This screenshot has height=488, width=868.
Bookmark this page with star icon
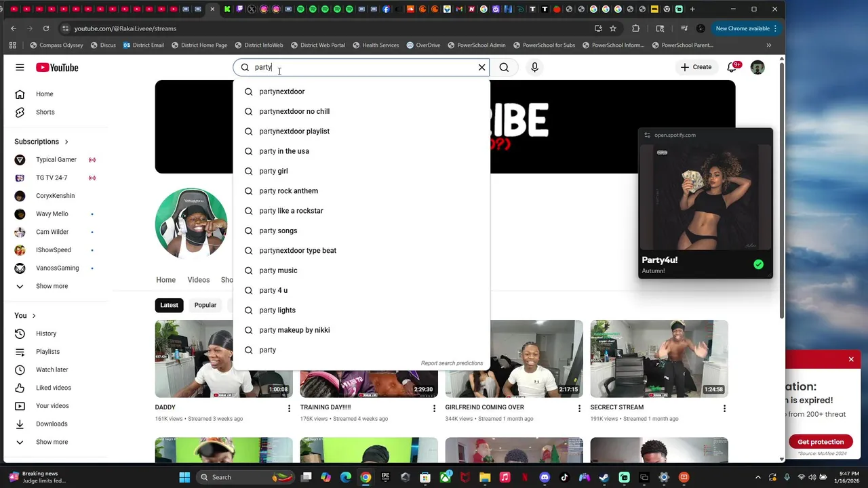(613, 28)
